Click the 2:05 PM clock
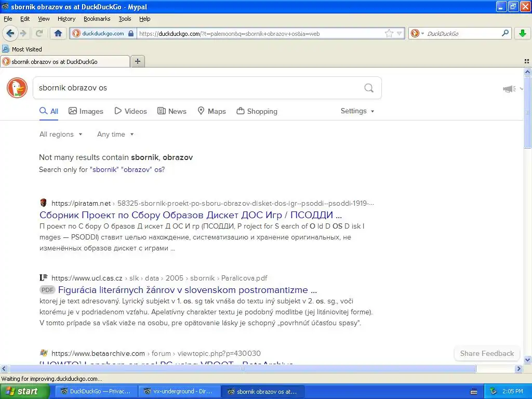The height and width of the screenshot is (399, 532). 513,391
